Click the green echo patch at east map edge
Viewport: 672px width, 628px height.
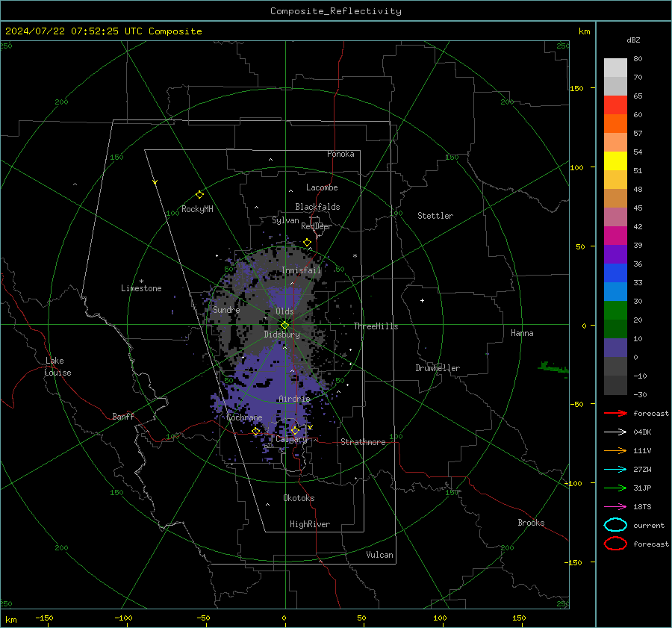[x=553, y=367]
